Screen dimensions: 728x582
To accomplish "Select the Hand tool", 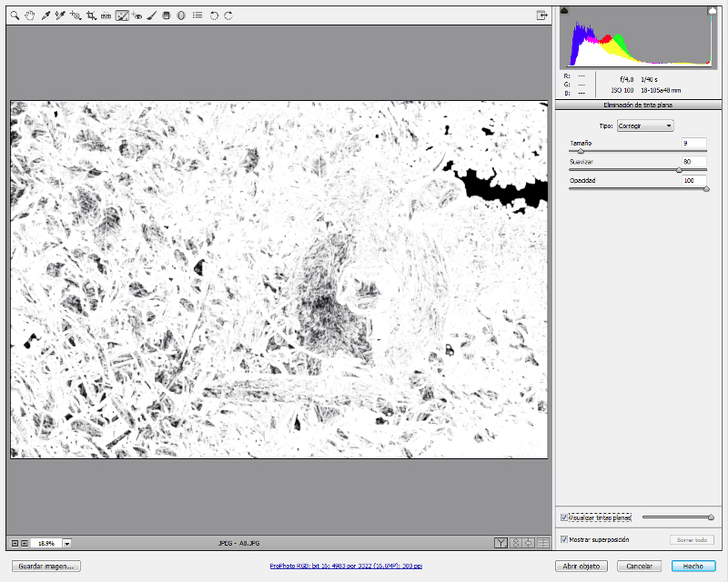I will point(30,15).
